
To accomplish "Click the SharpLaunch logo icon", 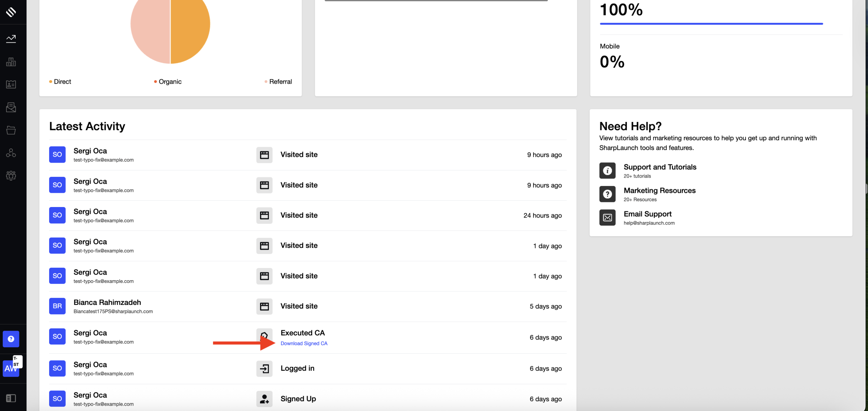I will 11,12.
